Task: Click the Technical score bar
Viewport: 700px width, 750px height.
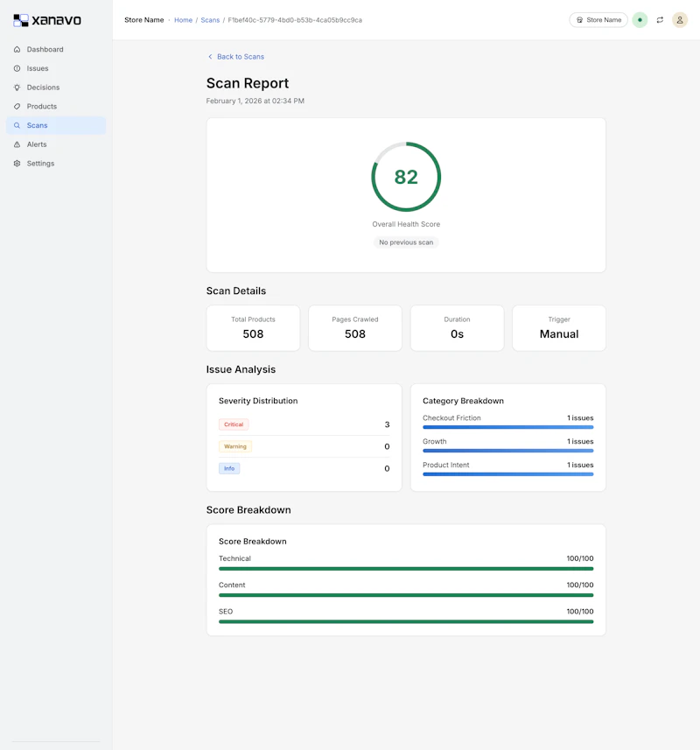Action: [x=406, y=569]
